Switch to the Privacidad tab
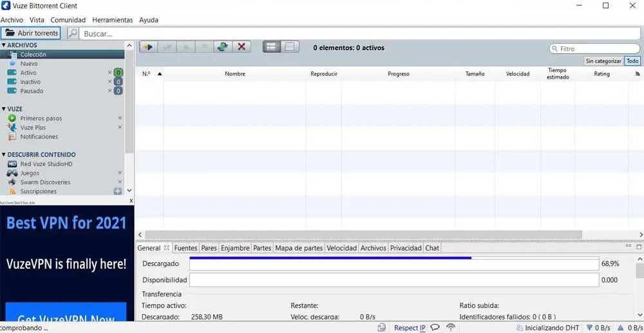The width and height of the screenshot is (644, 333). coord(406,248)
